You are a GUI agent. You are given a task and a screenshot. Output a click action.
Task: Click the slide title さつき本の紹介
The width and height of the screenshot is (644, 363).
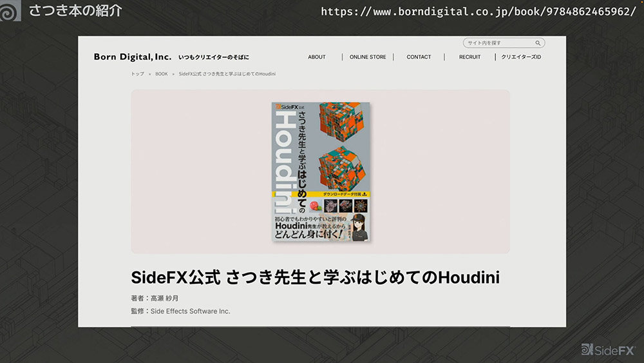click(75, 11)
